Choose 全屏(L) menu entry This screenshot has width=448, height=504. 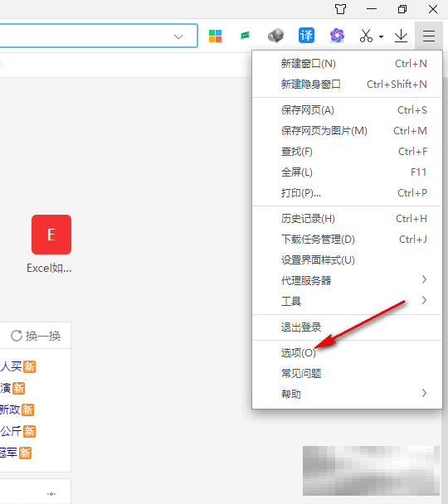pos(348,172)
